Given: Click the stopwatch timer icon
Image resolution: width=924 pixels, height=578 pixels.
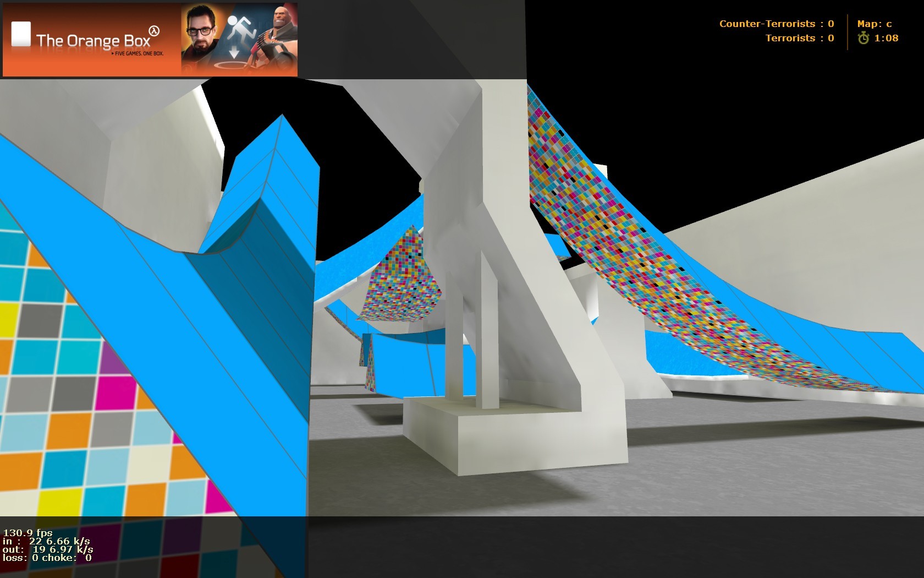Looking at the screenshot, I should (864, 38).
